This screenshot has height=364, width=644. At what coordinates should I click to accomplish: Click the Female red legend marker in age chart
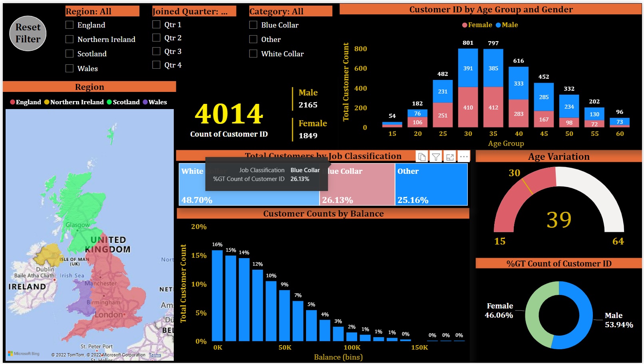click(465, 25)
